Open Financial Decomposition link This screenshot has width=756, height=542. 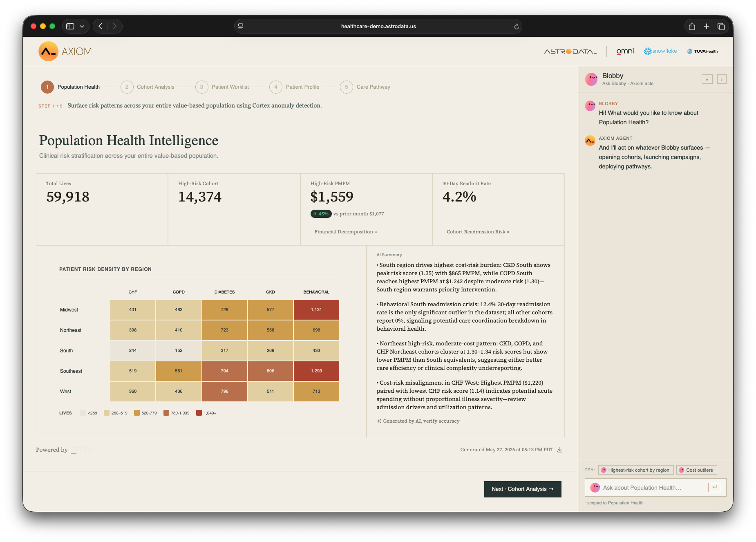tap(346, 232)
